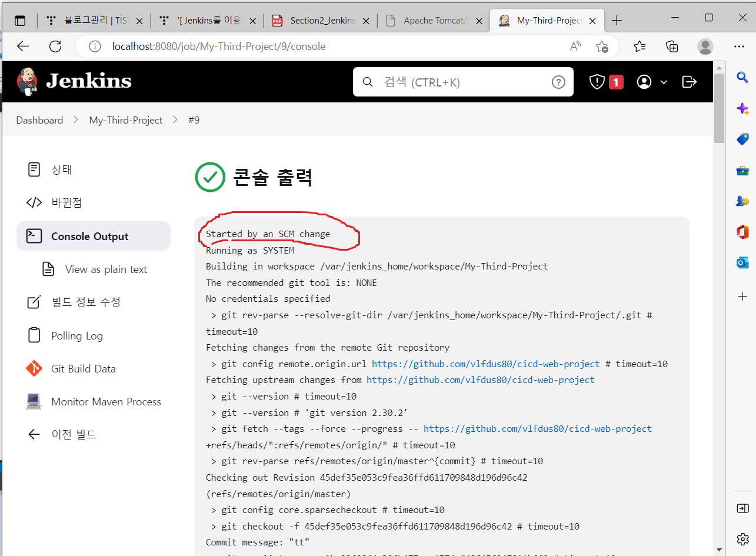
Task: Switch to the Jenkins를 이용 tab
Action: tap(208, 21)
